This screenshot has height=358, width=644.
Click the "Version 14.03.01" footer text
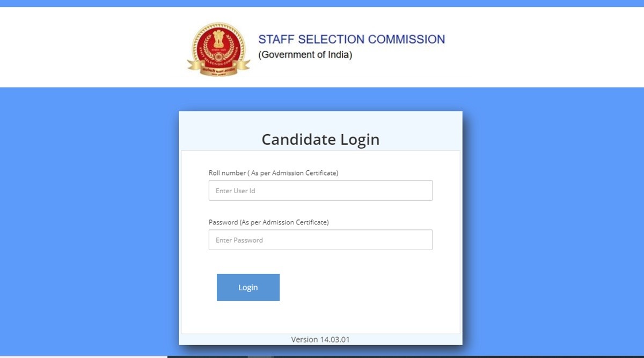[x=320, y=339]
